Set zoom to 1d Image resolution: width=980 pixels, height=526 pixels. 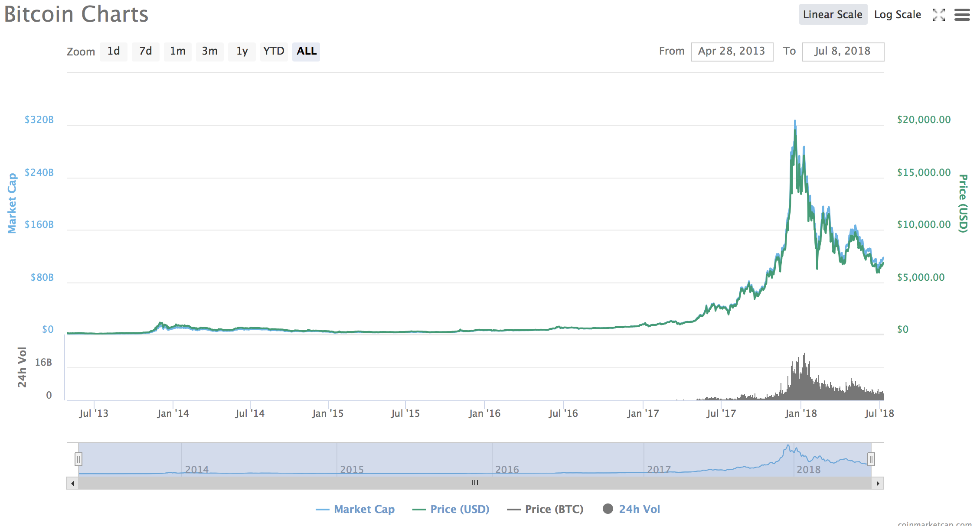tap(114, 52)
